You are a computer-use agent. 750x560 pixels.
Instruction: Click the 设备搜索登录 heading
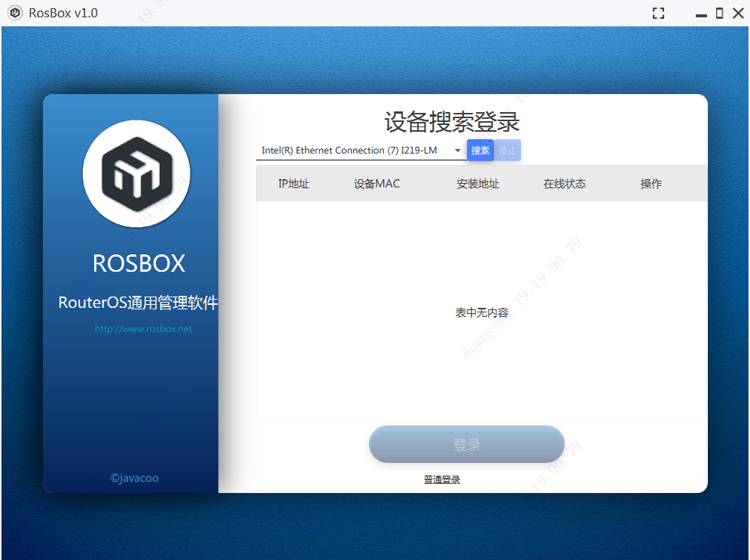click(452, 121)
